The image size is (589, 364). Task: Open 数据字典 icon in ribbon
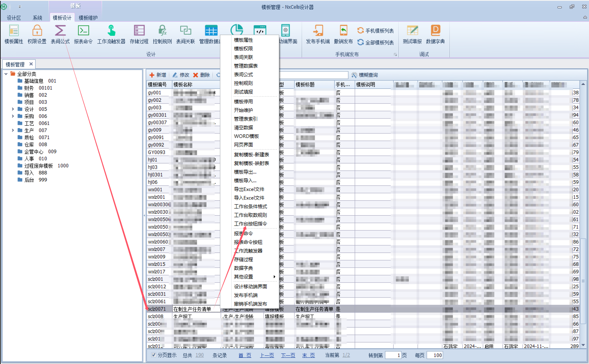pos(435,31)
